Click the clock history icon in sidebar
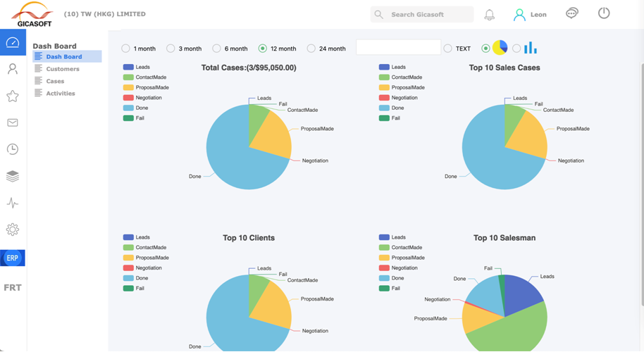The image size is (644, 352). pyautogui.click(x=13, y=149)
